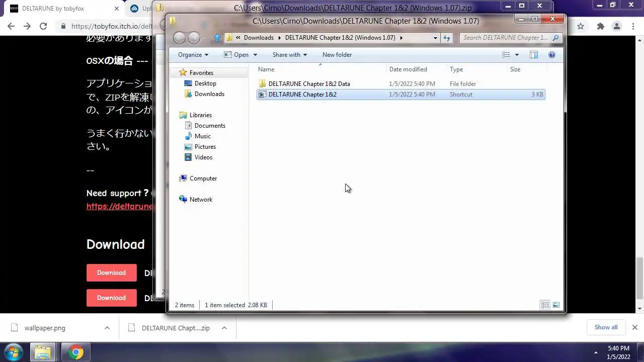Open the recent locations dropdown arrow
The height and width of the screenshot is (362, 644).
point(204,38)
